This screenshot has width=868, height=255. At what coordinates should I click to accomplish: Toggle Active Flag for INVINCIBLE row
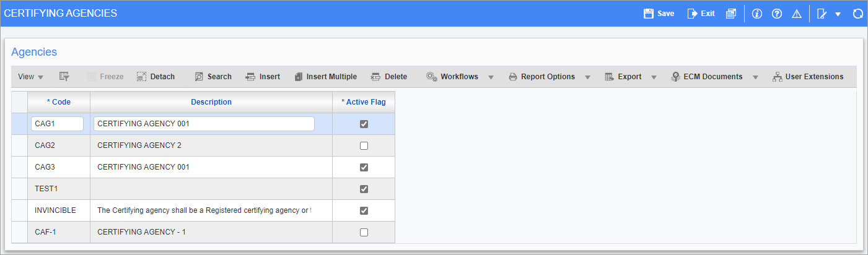click(364, 210)
